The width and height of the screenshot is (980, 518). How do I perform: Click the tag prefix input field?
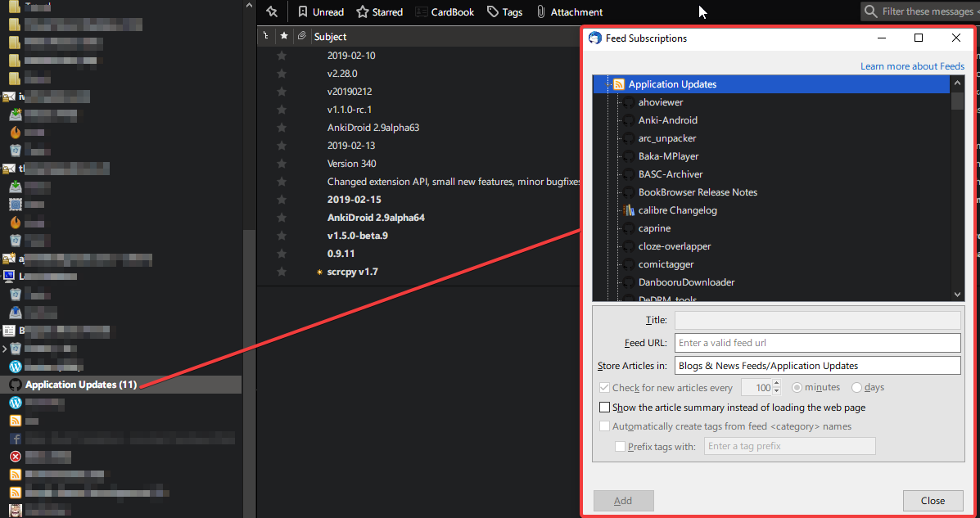790,446
